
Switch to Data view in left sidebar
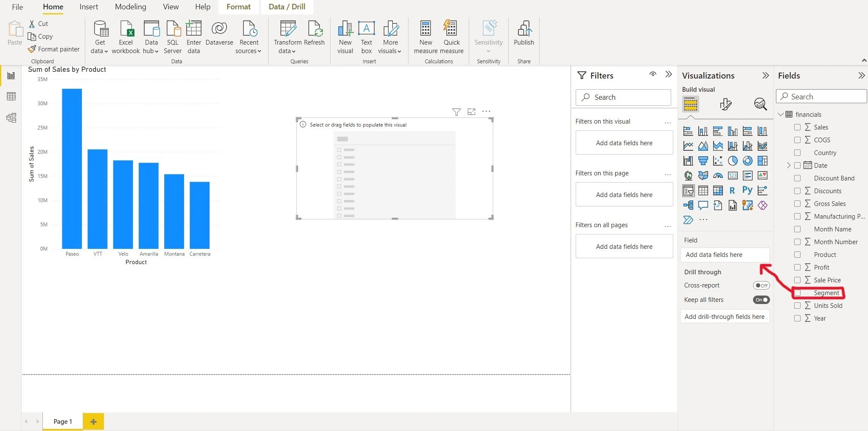11,96
